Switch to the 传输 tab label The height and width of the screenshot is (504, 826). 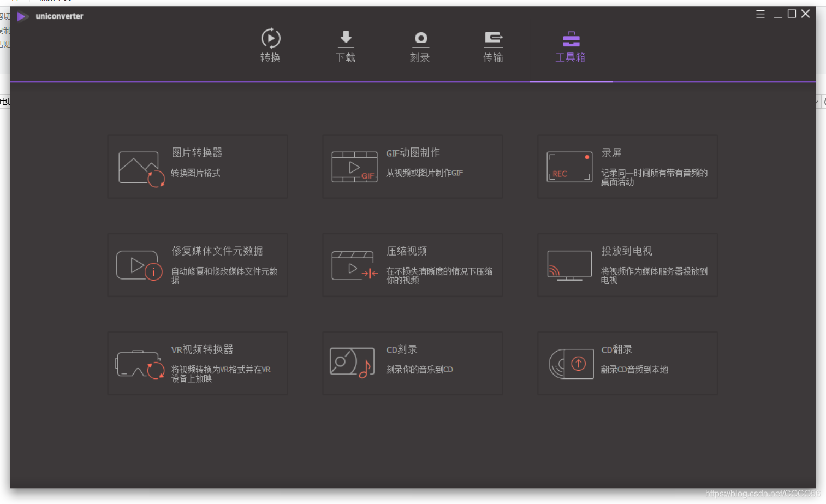[x=493, y=57]
